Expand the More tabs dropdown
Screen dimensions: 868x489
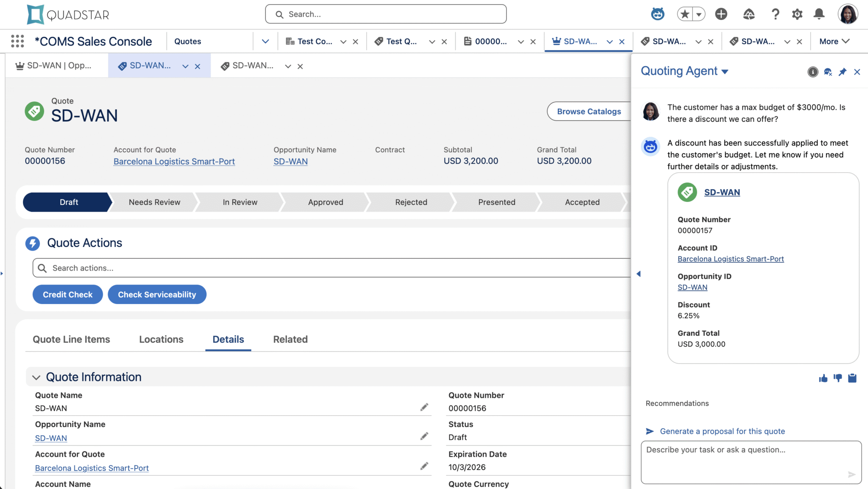point(833,41)
